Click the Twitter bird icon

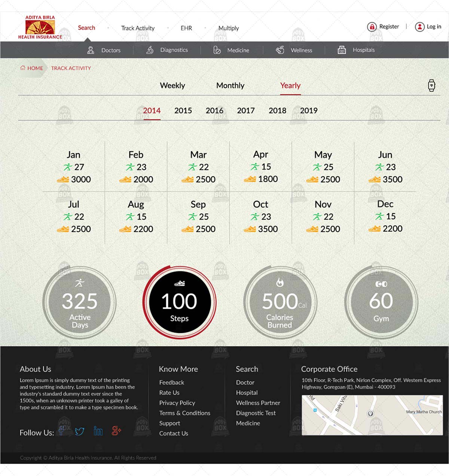coord(80,431)
